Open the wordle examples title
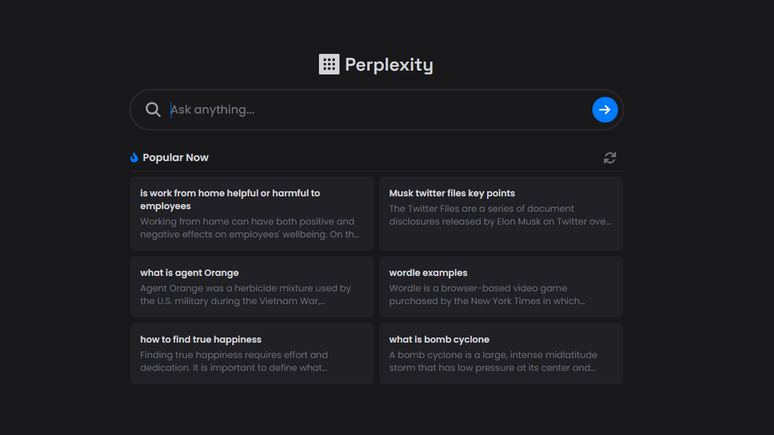Screen dimensions: 774x435 tap(428, 273)
